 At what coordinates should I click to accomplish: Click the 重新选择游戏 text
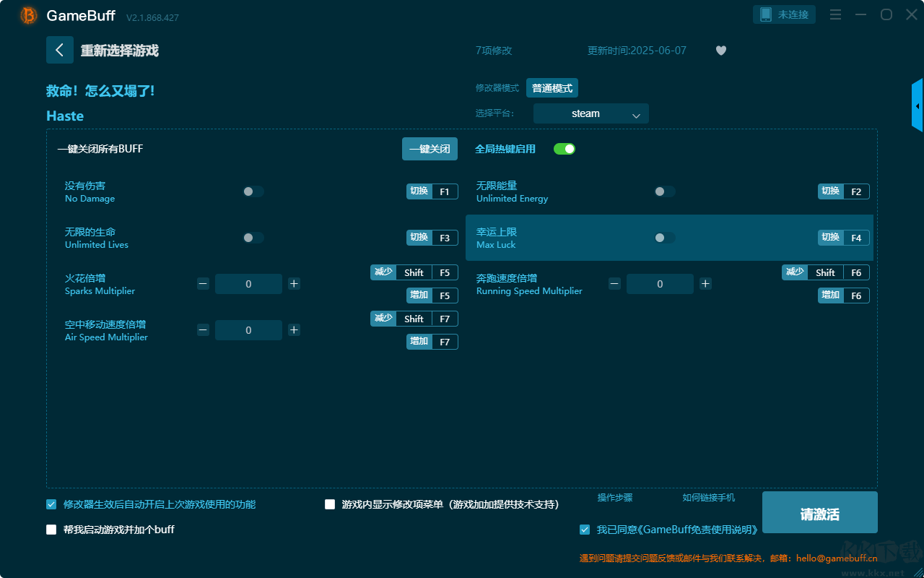pos(120,51)
